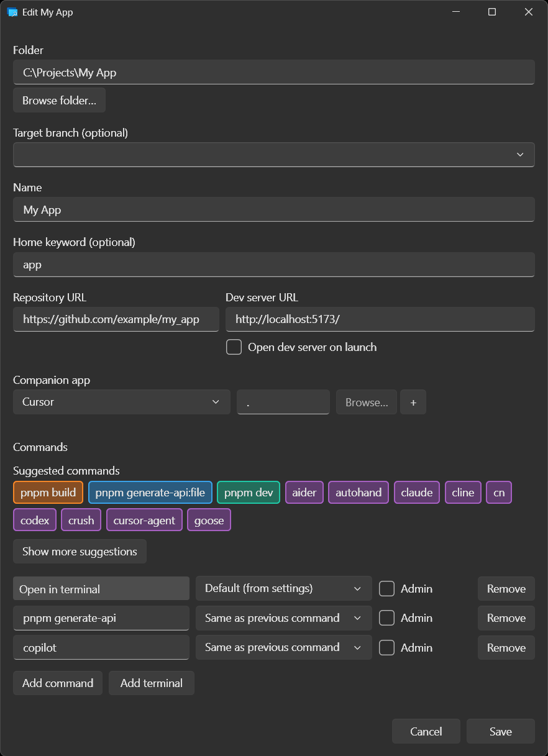
Task: Close the Edit My App window
Action: coord(529,12)
